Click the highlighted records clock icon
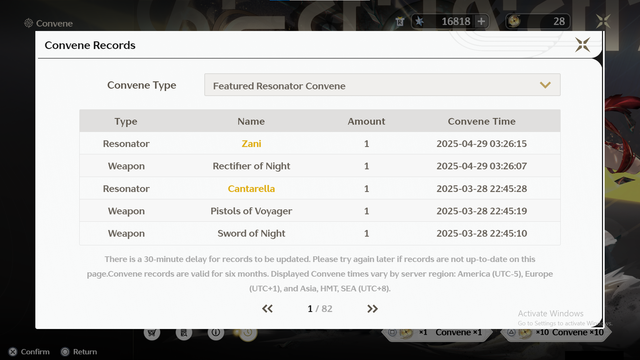The width and height of the screenshot is (640, 360). [x=247, y=333]
